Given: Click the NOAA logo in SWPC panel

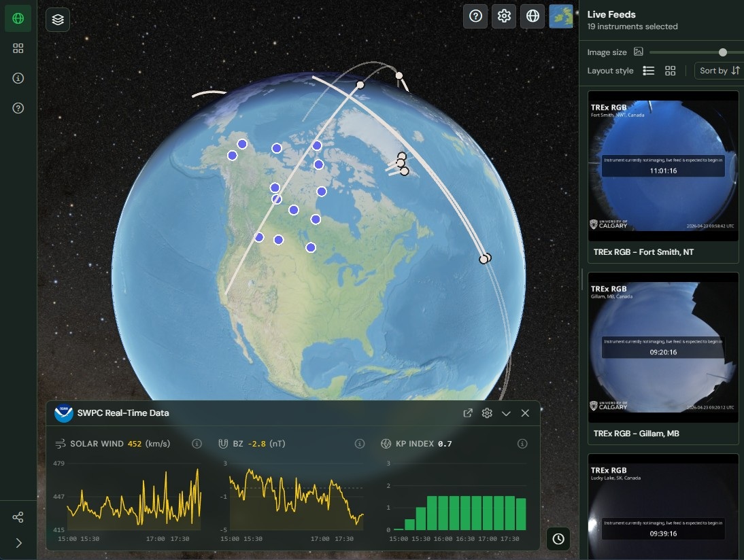Looking at the screenshot, I should tap(63, 413).
